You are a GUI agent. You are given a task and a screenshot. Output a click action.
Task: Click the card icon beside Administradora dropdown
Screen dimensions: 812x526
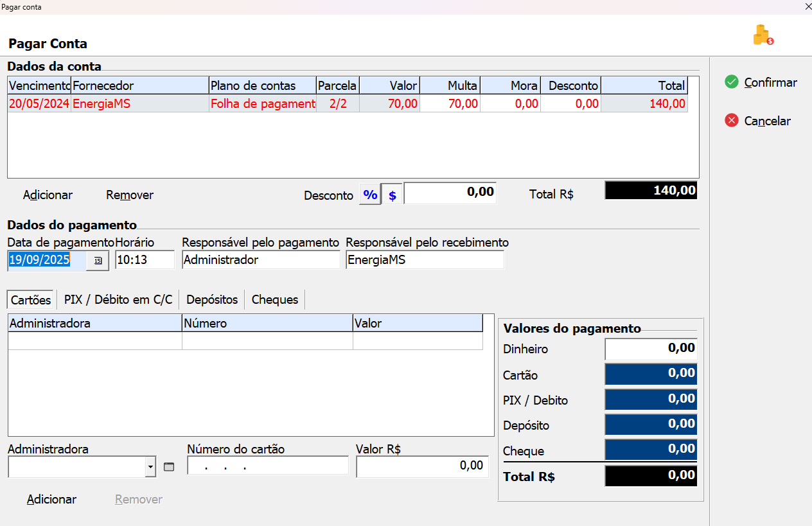(x=169, y=467)
